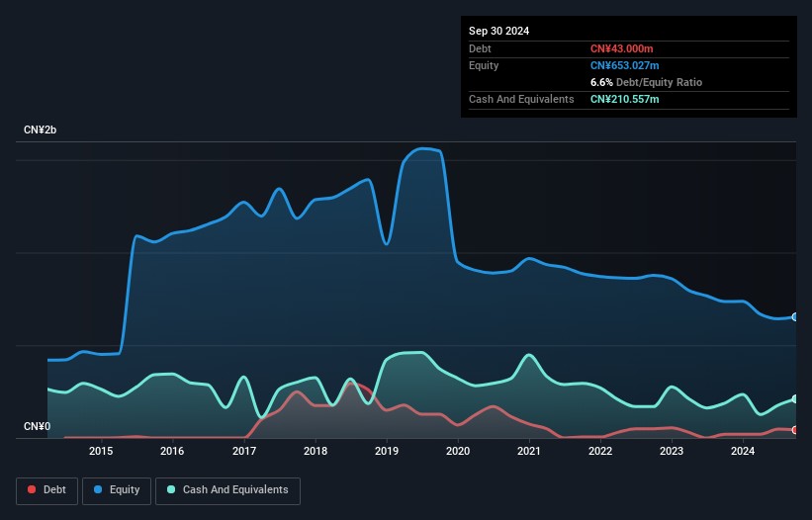812x520 pixels.
Task: Hide the Cash And Equivalents legend series
Action: pyautogui.click(x=227, y=489)
